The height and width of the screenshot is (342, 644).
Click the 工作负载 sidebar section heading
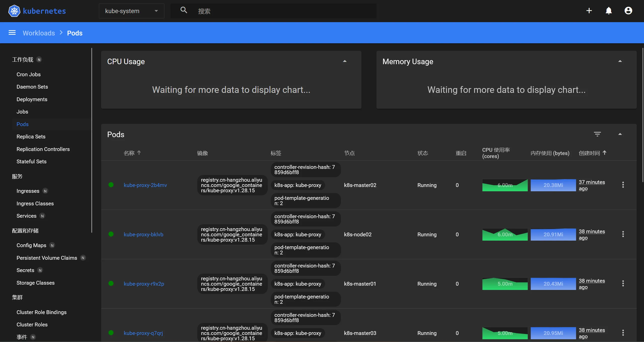pyautogui.click(x=23, y=60)
